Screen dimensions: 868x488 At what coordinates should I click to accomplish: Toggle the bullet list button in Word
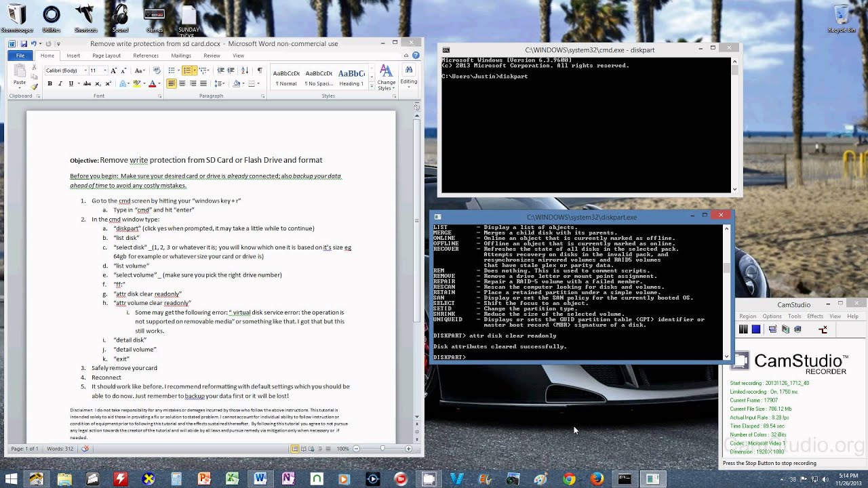(x=172, y=70)
